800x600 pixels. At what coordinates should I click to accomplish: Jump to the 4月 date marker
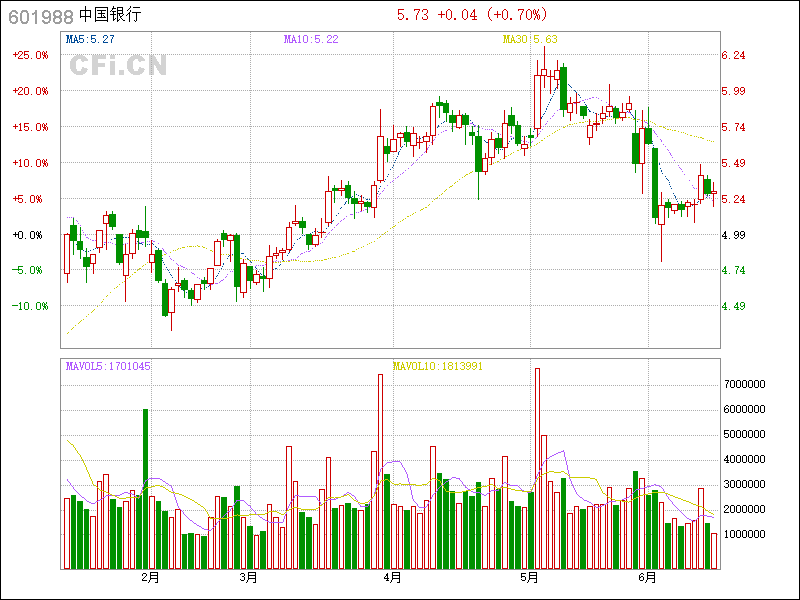pos(392,577)
